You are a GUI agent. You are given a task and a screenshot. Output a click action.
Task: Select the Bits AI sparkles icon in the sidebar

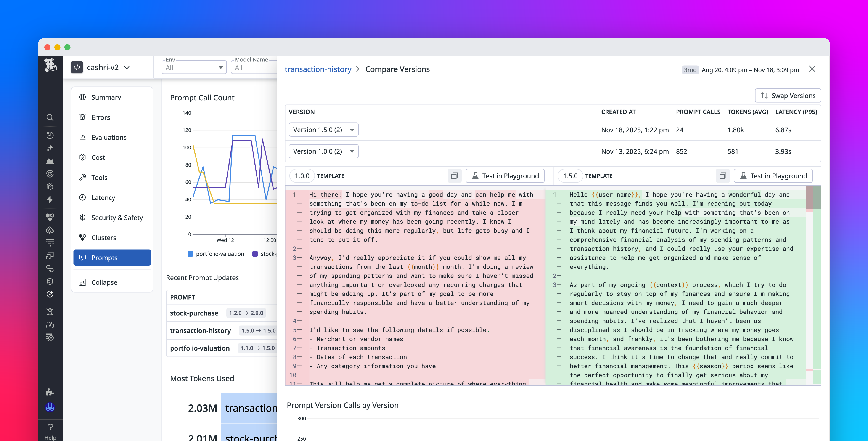(50, 148)
